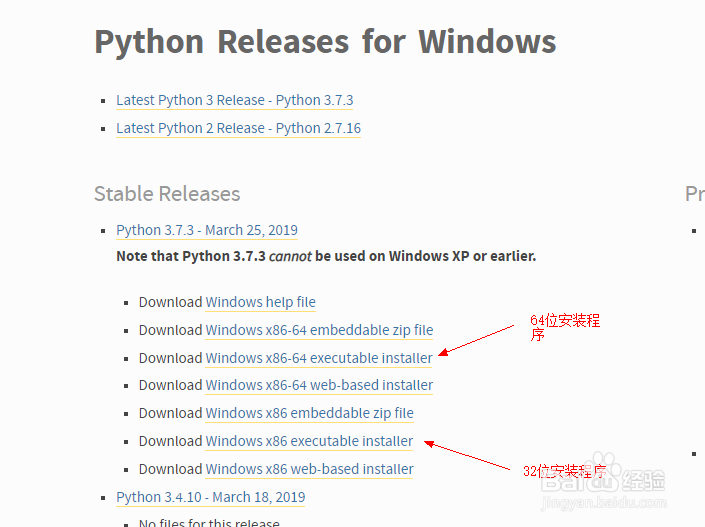Click Windows x86-64 embeddable zip file link
Viewport: 705px width, 527px height.
click(x=319, y=330)
